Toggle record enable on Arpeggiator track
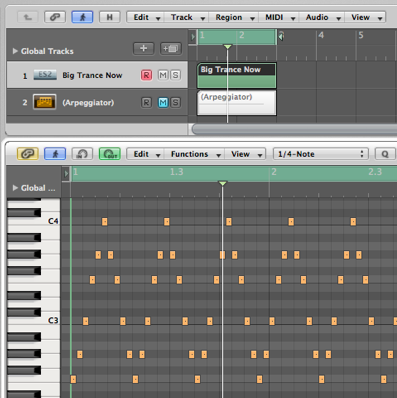Viewport: 397px width, 398px height. click(x=146, y=102)
